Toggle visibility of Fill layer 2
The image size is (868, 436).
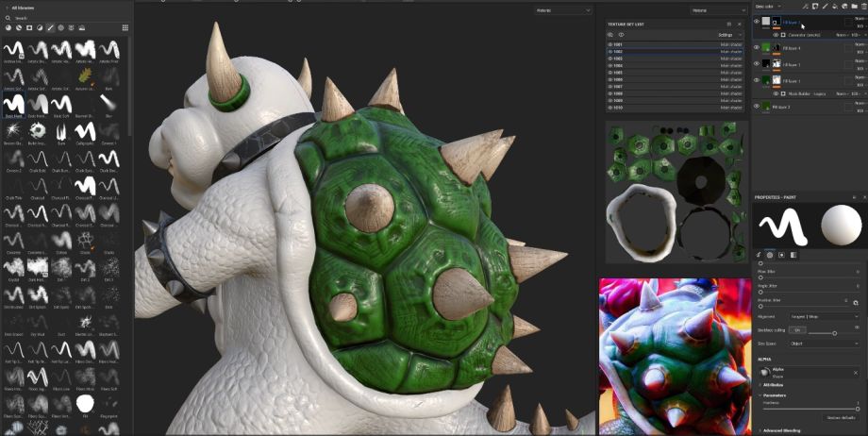coord(757,106)
